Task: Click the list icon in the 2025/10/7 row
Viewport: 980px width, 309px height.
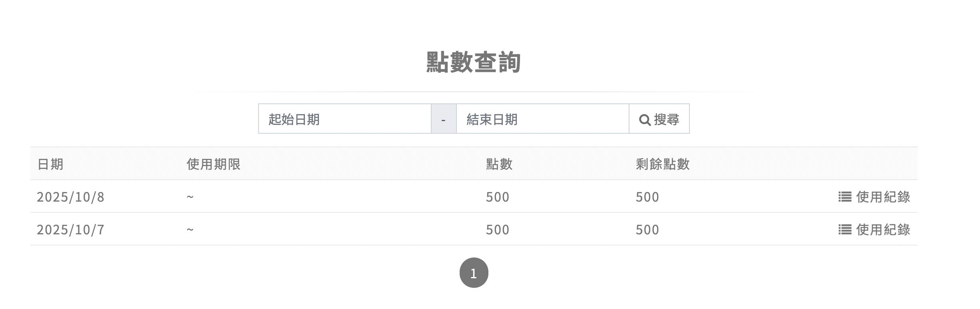Action: coord(845,230)
